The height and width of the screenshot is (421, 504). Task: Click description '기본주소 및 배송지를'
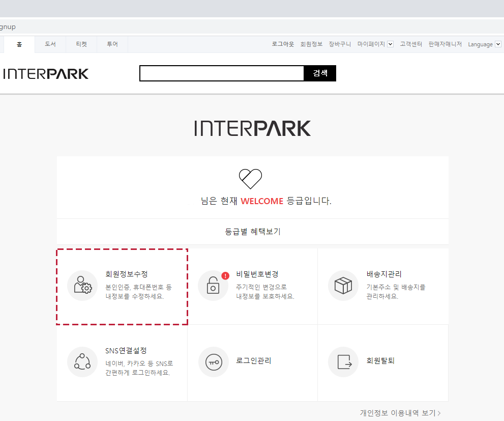[x=396, y=287]
